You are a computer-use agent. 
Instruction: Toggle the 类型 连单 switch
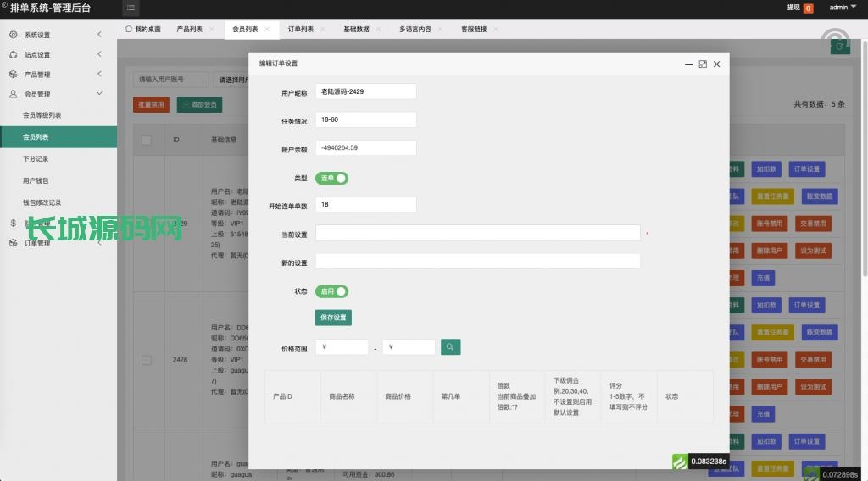coord(332,179)
